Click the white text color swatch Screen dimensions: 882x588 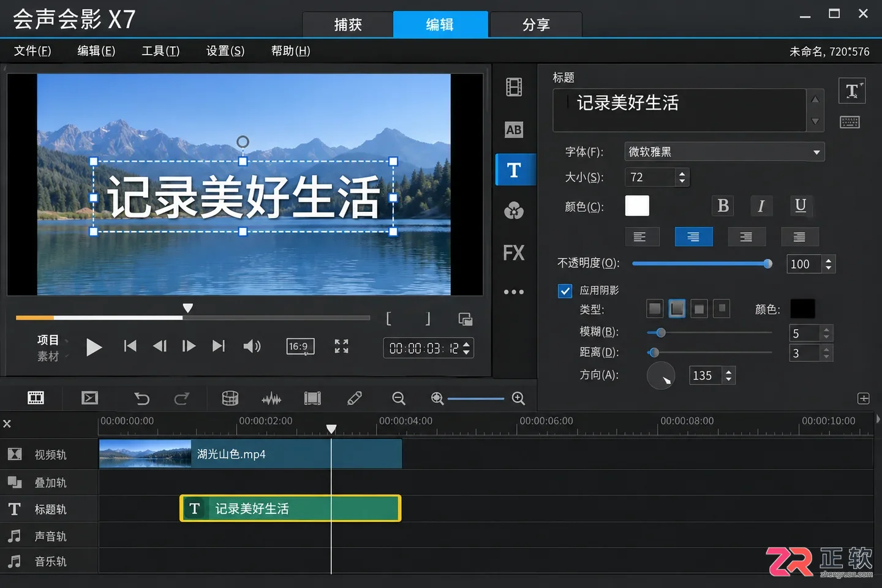click(637, 206)
